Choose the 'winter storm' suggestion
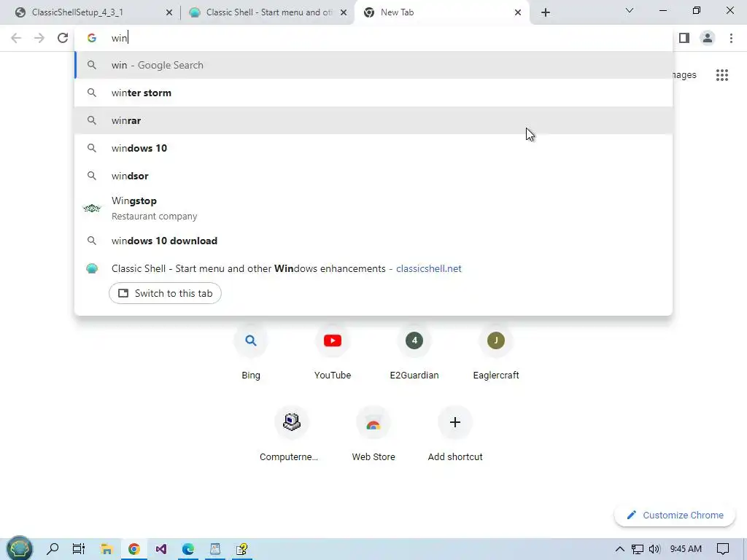The height and width of the screenshot is (560, 747). [374, 93]
